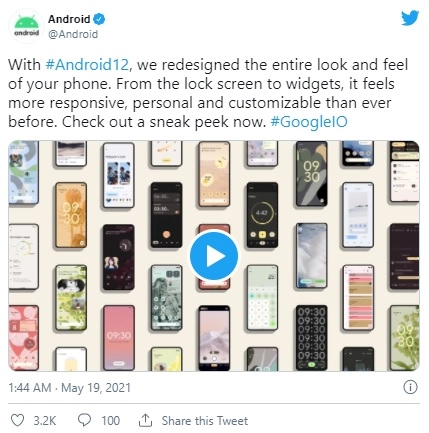Open the #GoogleIO hashtag

(309, 122)
